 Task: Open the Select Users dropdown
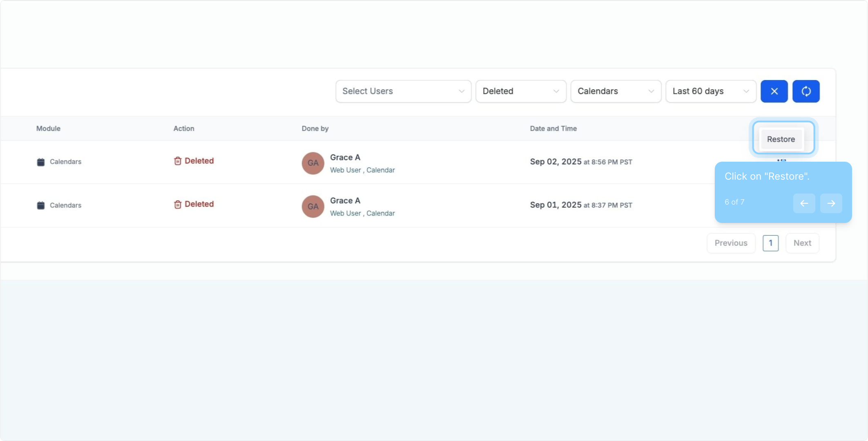pos(403,91)
